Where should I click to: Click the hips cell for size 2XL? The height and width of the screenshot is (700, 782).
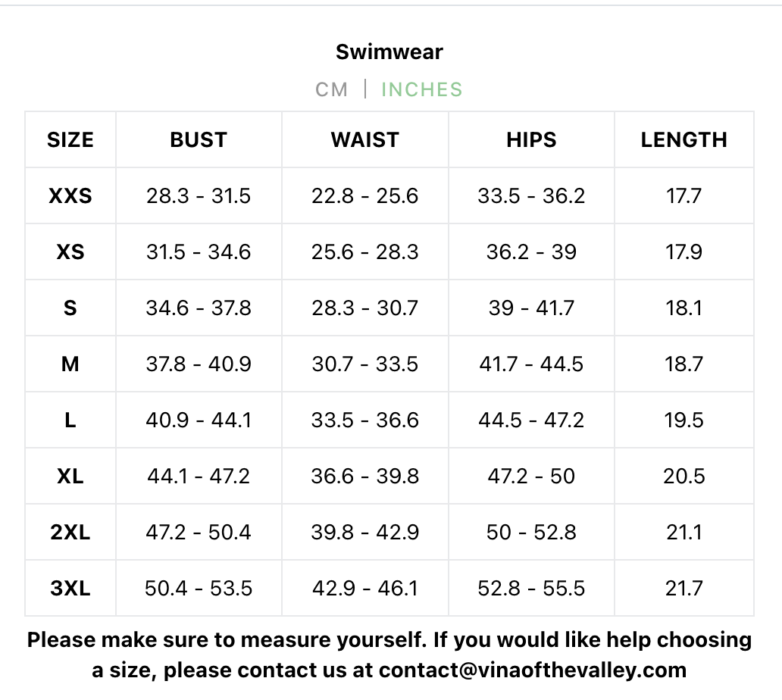point(531,533)
